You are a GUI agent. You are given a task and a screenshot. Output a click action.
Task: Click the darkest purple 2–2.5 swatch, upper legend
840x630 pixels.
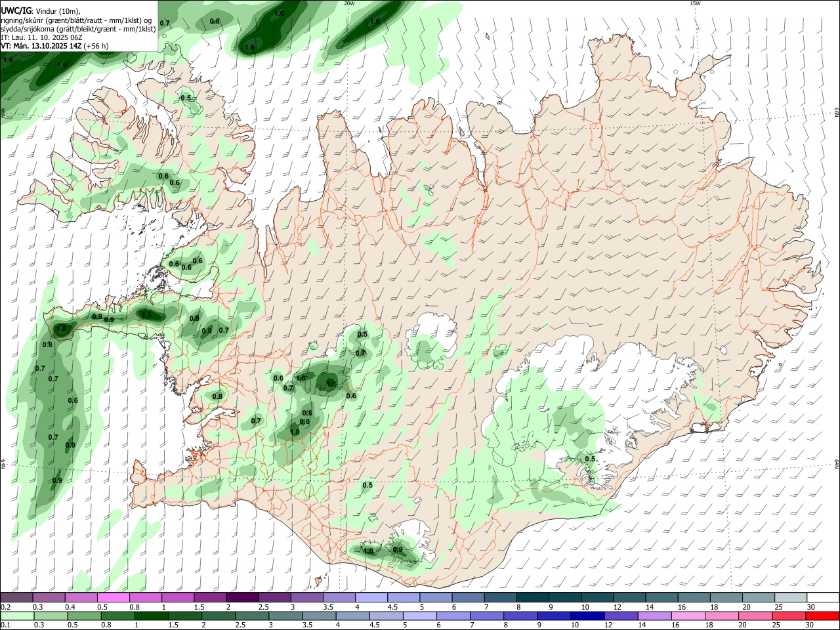pyautogui.click(x=242, y=598)
